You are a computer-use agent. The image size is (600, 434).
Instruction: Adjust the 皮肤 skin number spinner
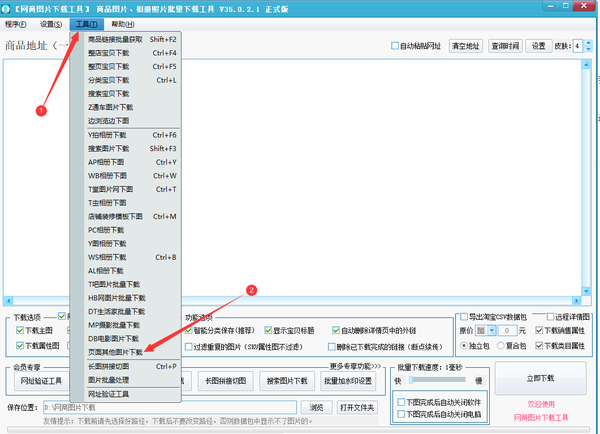(x=581, y=46)
